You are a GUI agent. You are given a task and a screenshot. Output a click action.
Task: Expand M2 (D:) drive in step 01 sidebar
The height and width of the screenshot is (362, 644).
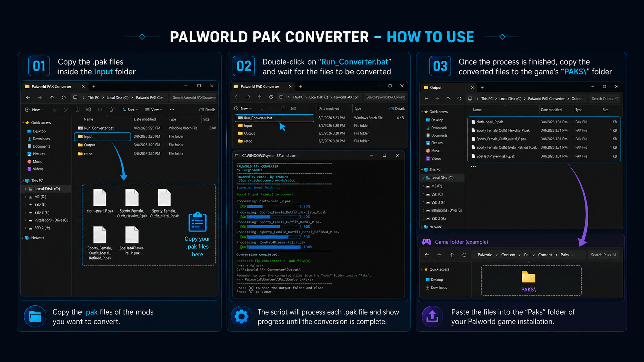coord(25,197)
